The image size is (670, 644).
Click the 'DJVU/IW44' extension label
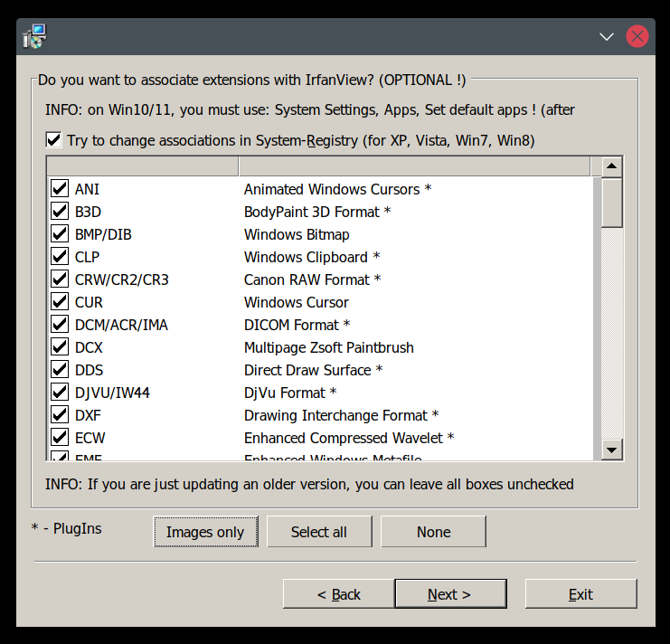(x=112, y=393)
